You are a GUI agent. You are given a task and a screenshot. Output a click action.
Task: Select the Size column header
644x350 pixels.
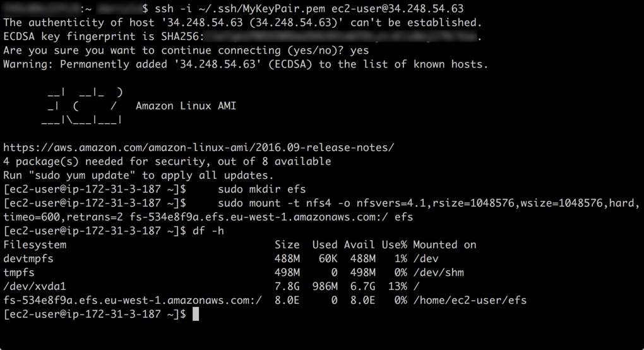(287, 244)
